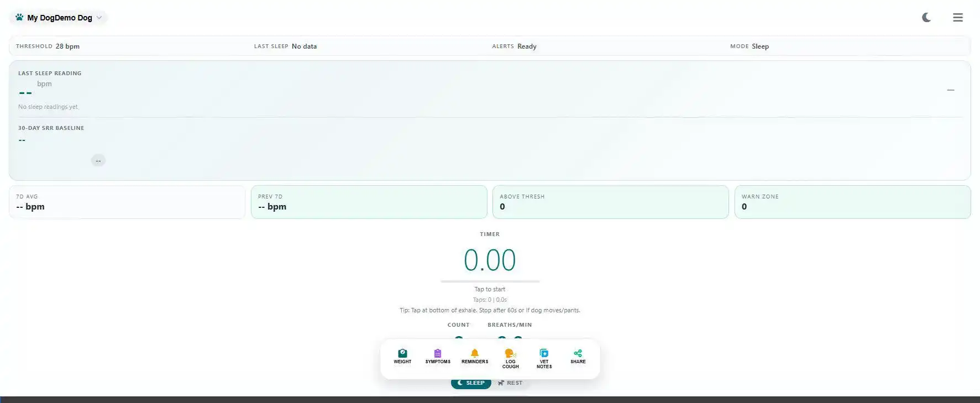980x403 pixels.
Task: Open Reminders bell icon
Action: point(474,354)
